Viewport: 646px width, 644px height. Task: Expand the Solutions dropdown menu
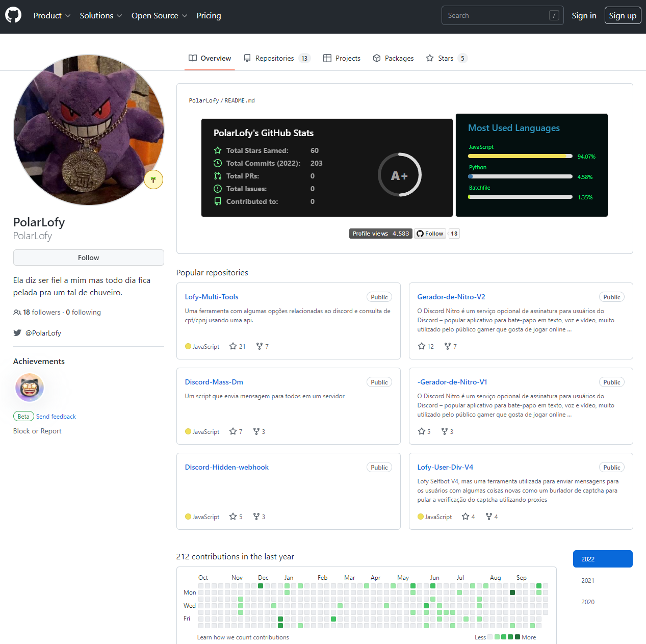point(100,16)
